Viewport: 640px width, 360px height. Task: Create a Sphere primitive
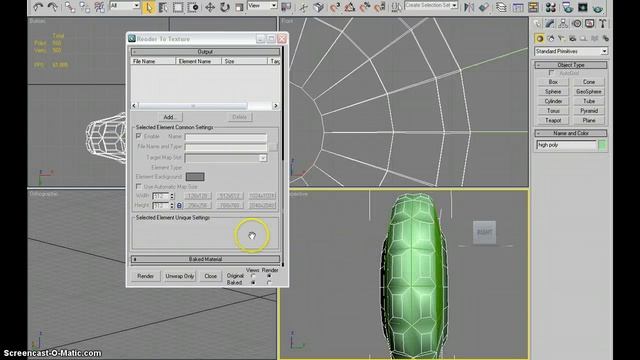(x=553, y=91)
